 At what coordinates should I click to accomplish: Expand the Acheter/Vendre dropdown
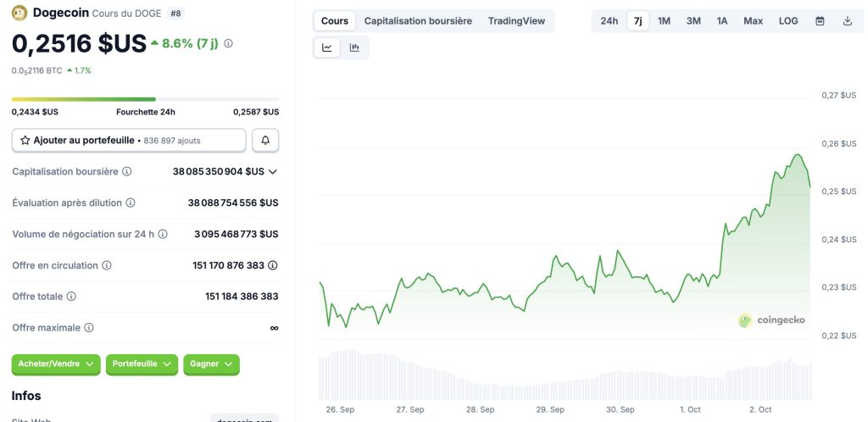tap(56, 364)
